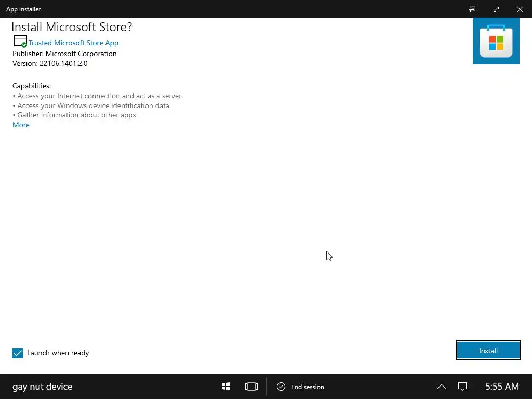This screenshot has height=399, width=532.
Task: Click the Microsoft Store logo image
Action: pyautogui.click(x=496, y=41)
